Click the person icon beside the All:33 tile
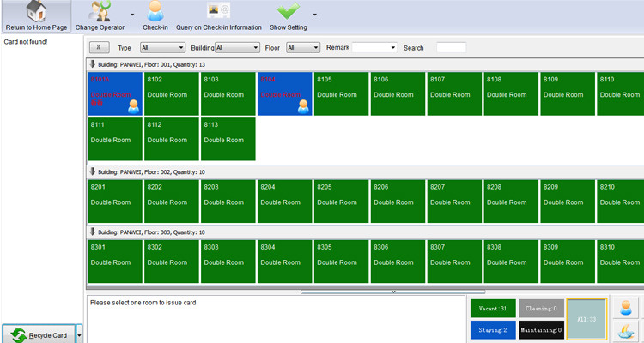The height and width of the screenshot is (343, 644). point(625,307)
